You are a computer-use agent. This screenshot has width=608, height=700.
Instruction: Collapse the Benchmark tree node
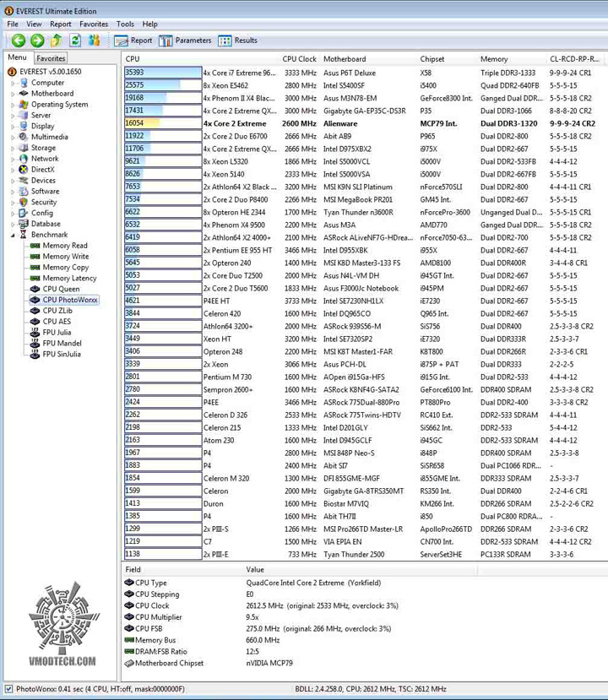pyautogui.click(x=13, y=236)
